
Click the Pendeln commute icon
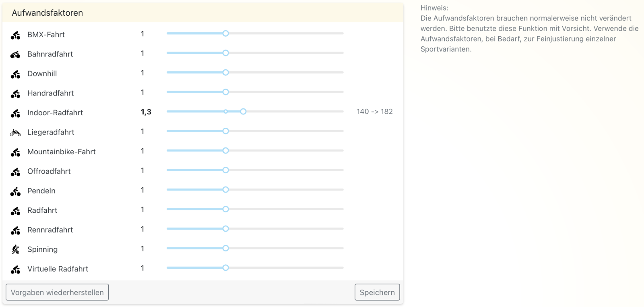pyautogui.click(x=15, y=191)
